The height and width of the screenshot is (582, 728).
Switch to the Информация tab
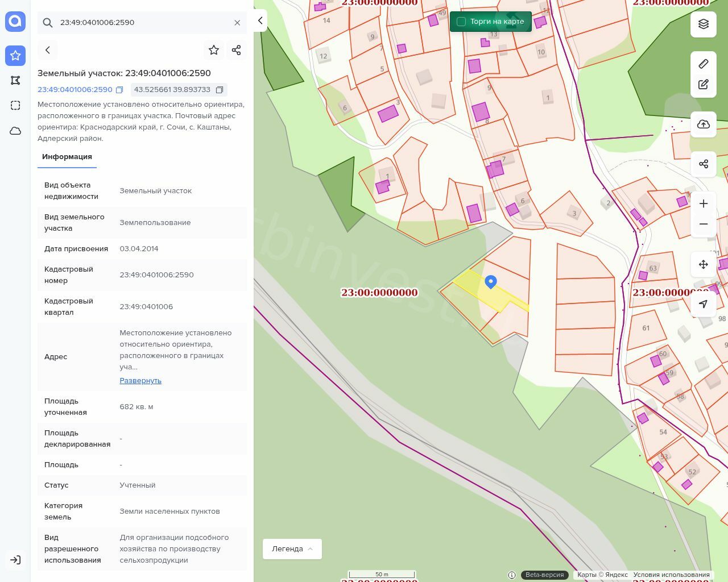67,157
